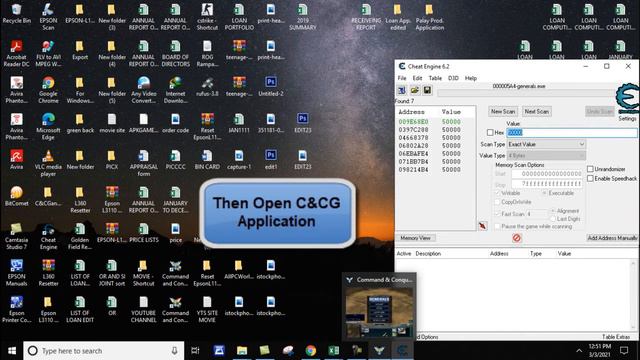Image resolution: width=640 pixels, height=360 pixels.
Task: Select the Last Digits radio button
Action: [x=553, y=219]
